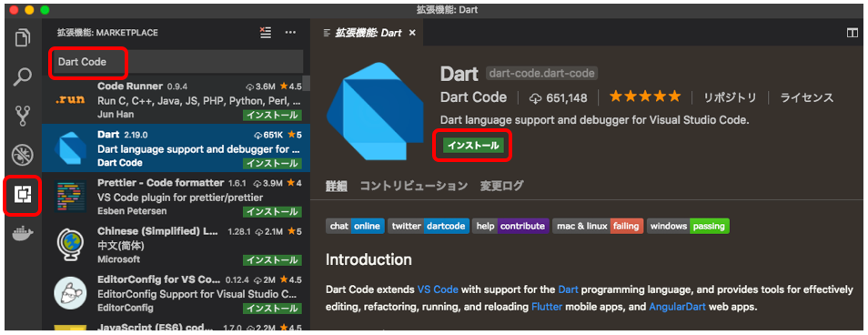This screenshot has height=335, width=868.
Task: Select the JavaScript (ES6) code extension row
Action: click(176, 326)
